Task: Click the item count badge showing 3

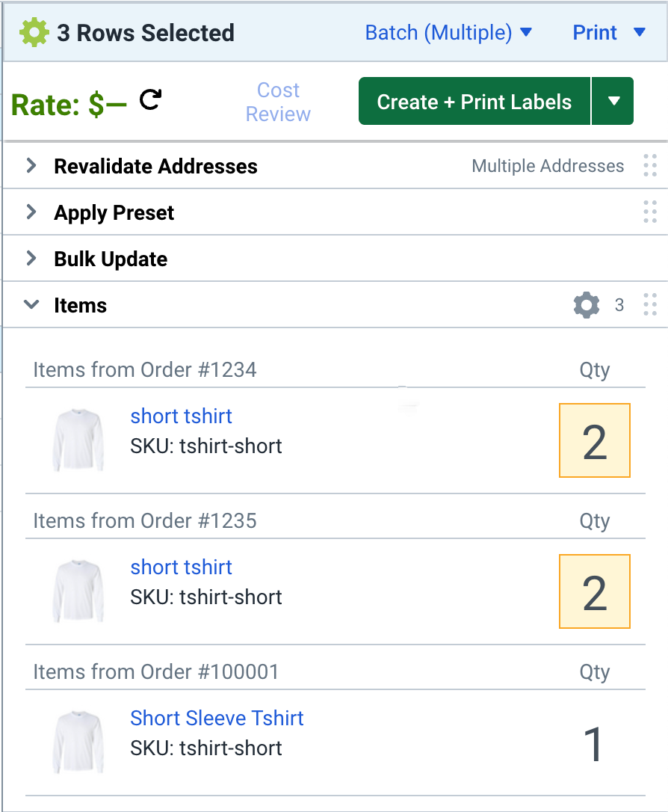Action: point(619,305)
